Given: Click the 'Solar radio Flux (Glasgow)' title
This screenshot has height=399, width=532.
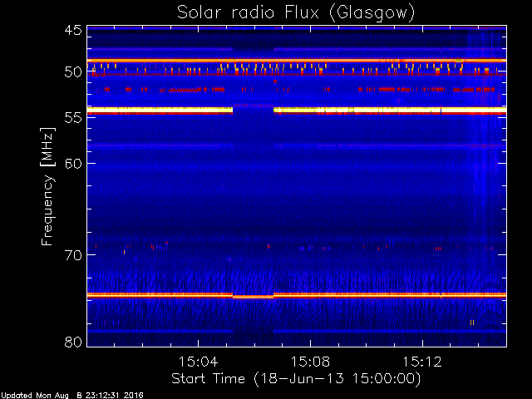Looking at the screenshot, I should pos(296,13).
